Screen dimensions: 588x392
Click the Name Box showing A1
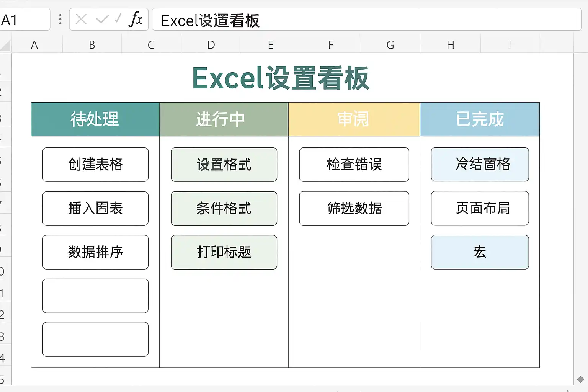pyautogui.click(x=24, y=20)
